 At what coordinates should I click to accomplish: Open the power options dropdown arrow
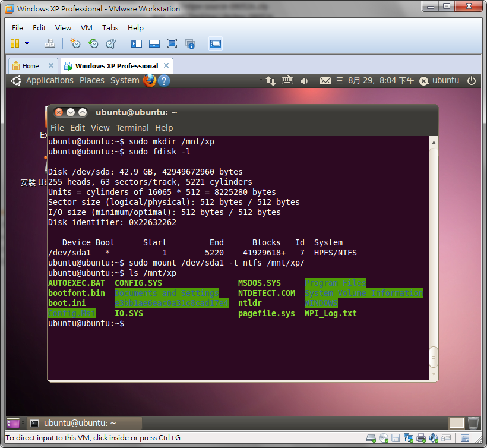(x=27, y=43)
